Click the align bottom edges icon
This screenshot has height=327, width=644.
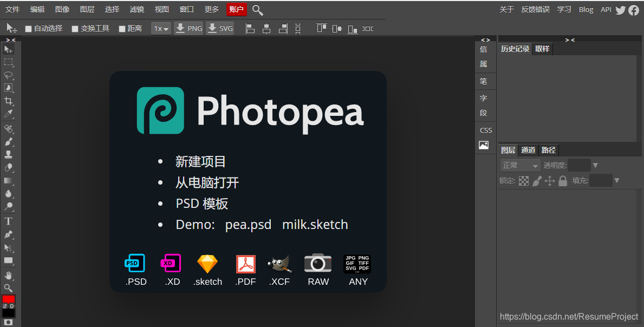353,29
